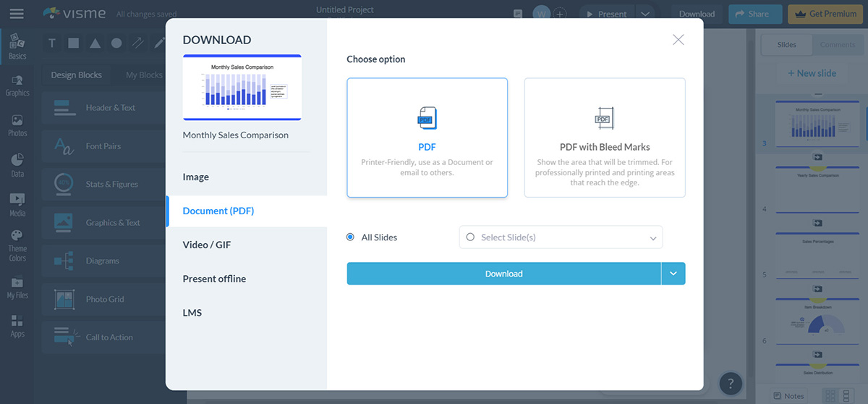The width and height of the screenshot is (868, 404).
Task: Expand the Select Slide(s) dropdown chevron
Action: (x=652, y=238)
